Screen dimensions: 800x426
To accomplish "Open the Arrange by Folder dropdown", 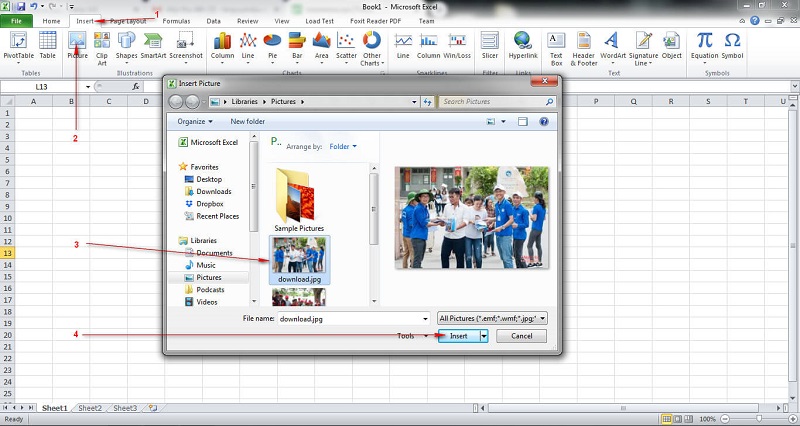I will (x=343, y=146).
